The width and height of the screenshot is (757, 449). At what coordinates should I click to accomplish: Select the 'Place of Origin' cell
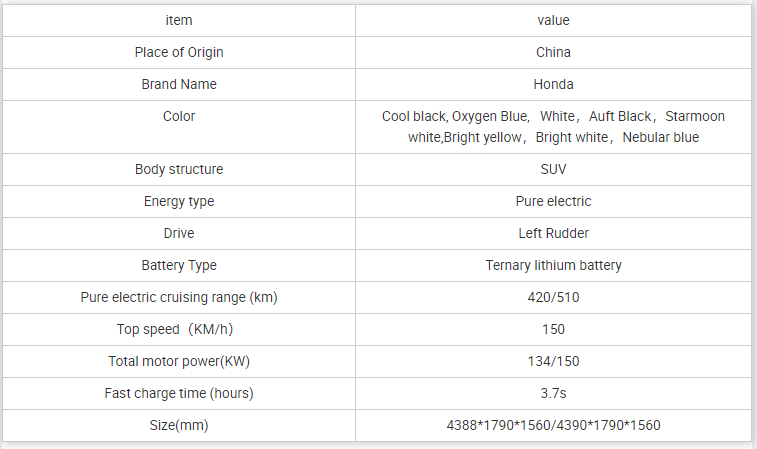pos(179,53)
